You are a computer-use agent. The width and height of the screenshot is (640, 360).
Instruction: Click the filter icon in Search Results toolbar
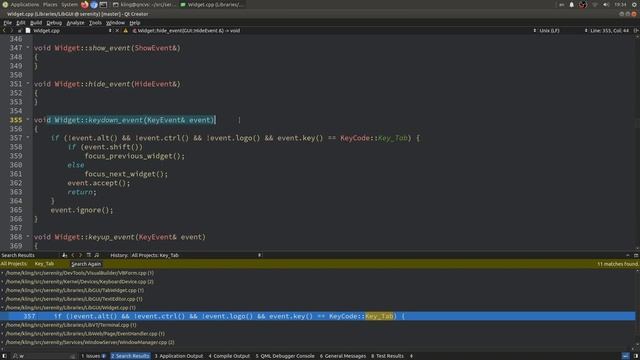[97, 255]
